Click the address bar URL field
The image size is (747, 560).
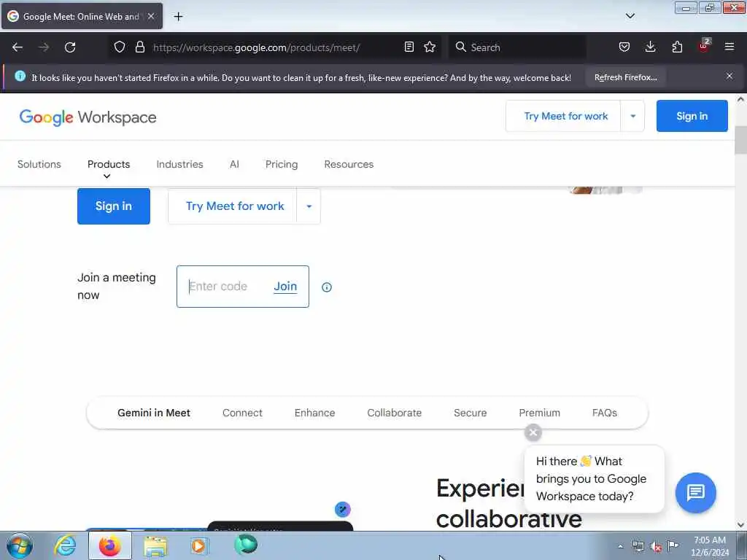tap(274, 47)
